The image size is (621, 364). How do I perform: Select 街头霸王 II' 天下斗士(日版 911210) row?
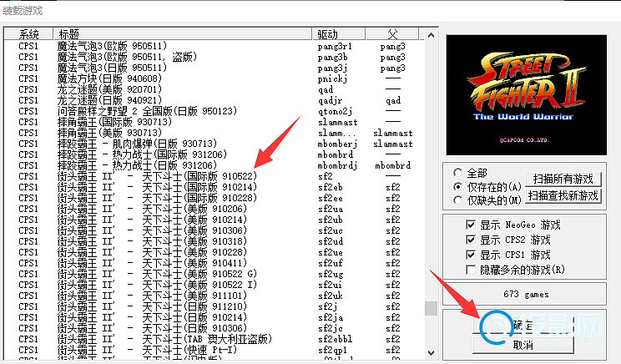(214, 306)
